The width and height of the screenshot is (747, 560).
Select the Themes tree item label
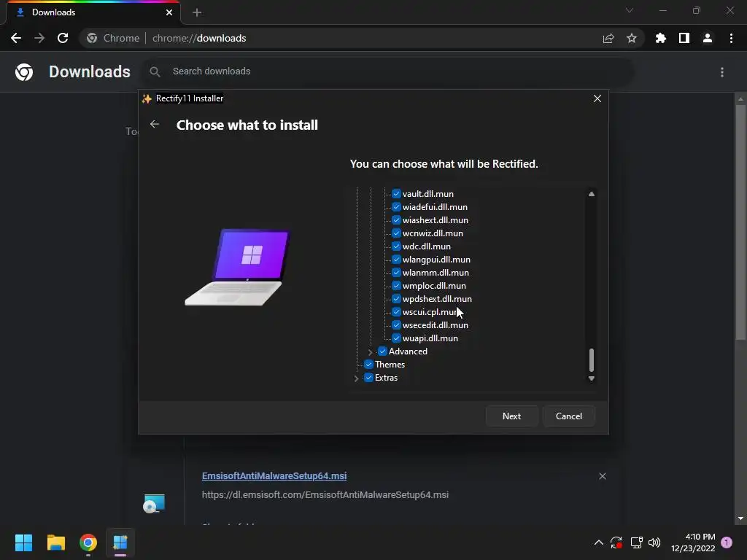point(390,365)
